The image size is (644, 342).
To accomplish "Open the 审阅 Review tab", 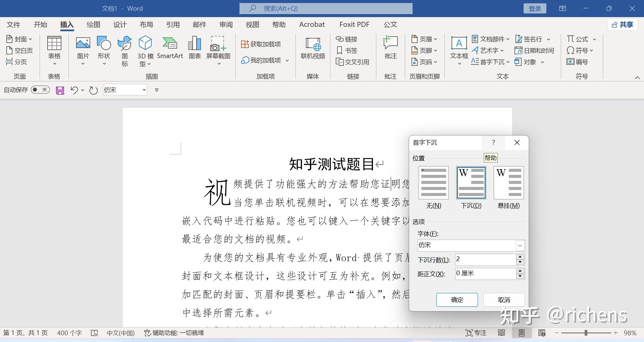I will point(226,25).
